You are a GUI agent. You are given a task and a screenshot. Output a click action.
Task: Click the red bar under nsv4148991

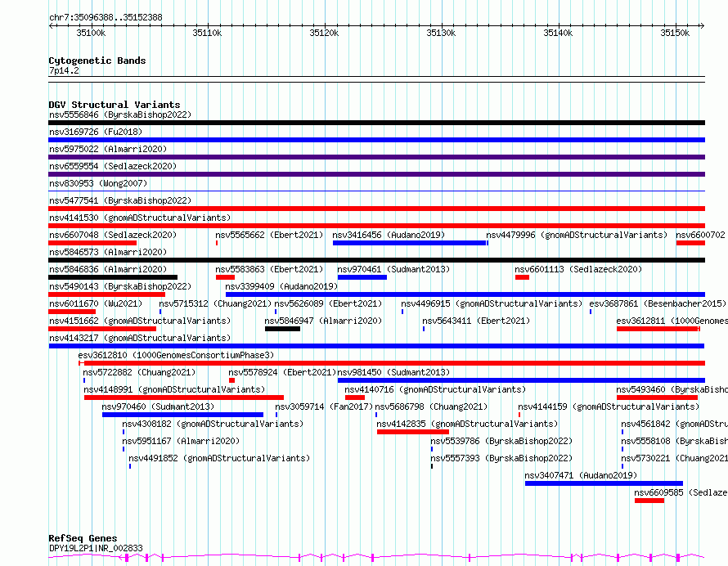[x=184, y=398]
